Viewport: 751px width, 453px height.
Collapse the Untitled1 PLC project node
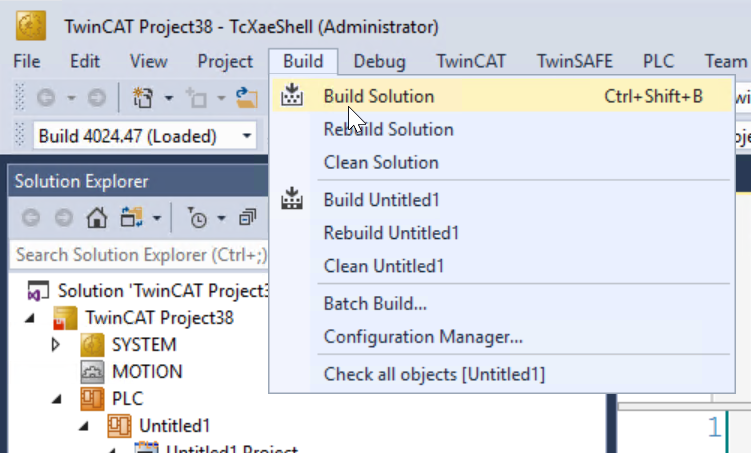[90, 425]
